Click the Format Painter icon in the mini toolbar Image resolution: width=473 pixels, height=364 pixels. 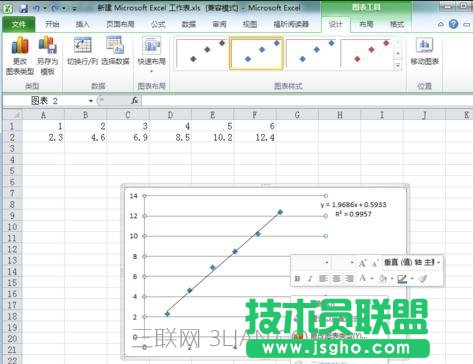(x=423, y=278)
